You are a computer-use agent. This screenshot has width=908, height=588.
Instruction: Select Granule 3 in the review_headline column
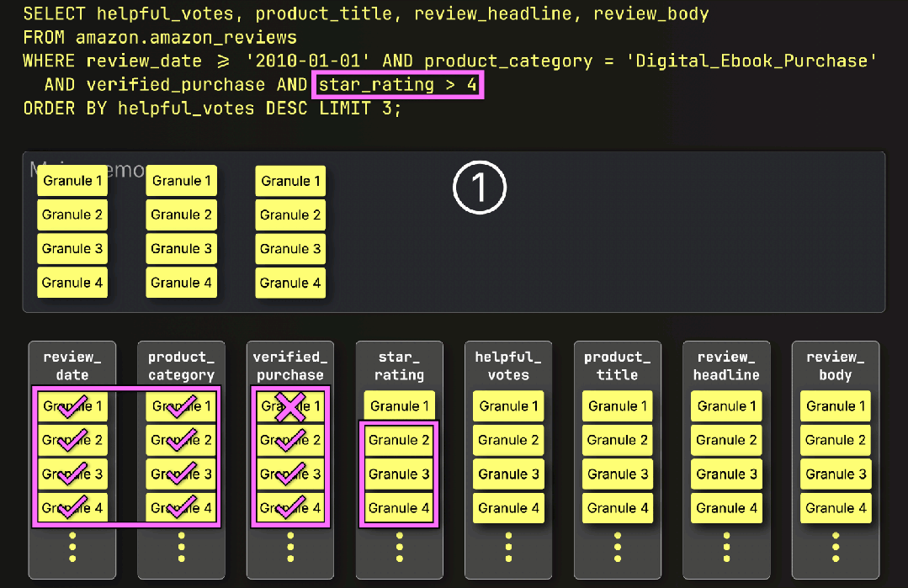tap(726, 474)
